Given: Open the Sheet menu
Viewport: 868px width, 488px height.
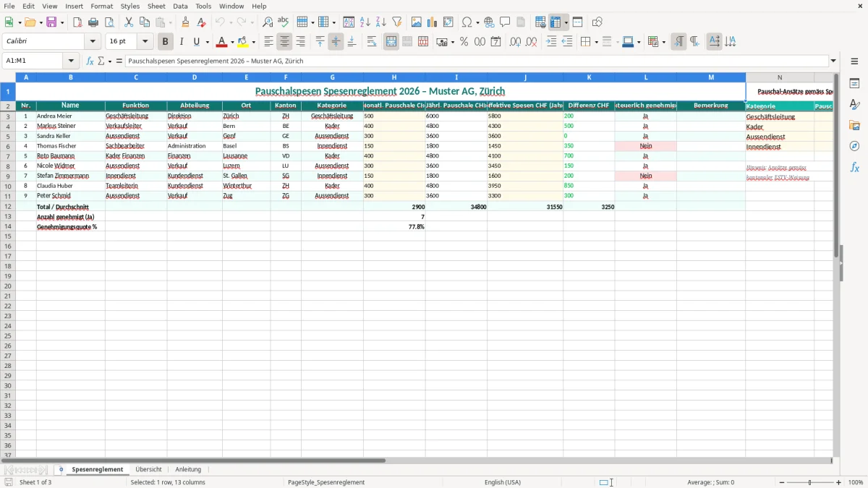Looking at the screenshot, I should coord(156,6).
